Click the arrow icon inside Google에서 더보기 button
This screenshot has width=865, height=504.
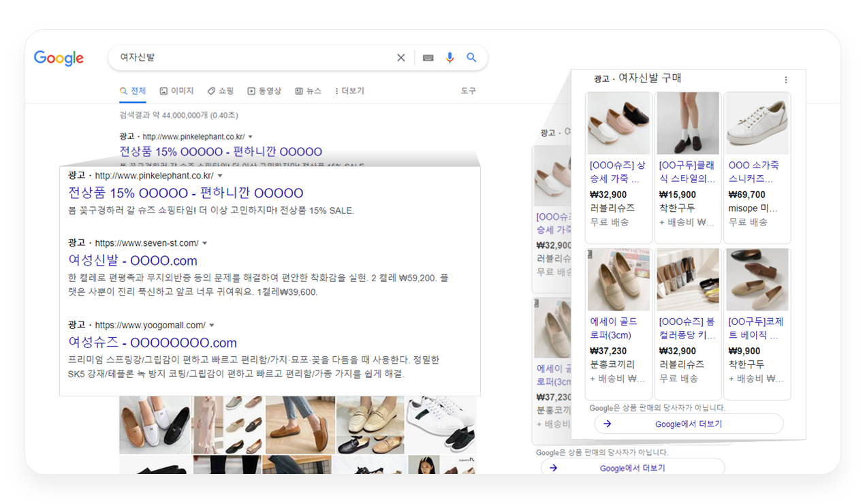[608, 424]
